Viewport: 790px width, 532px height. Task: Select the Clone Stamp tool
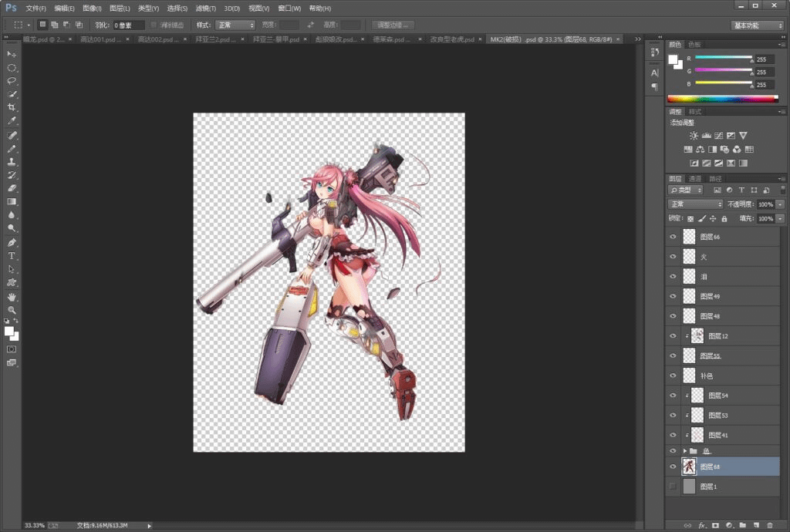point(12,162)
